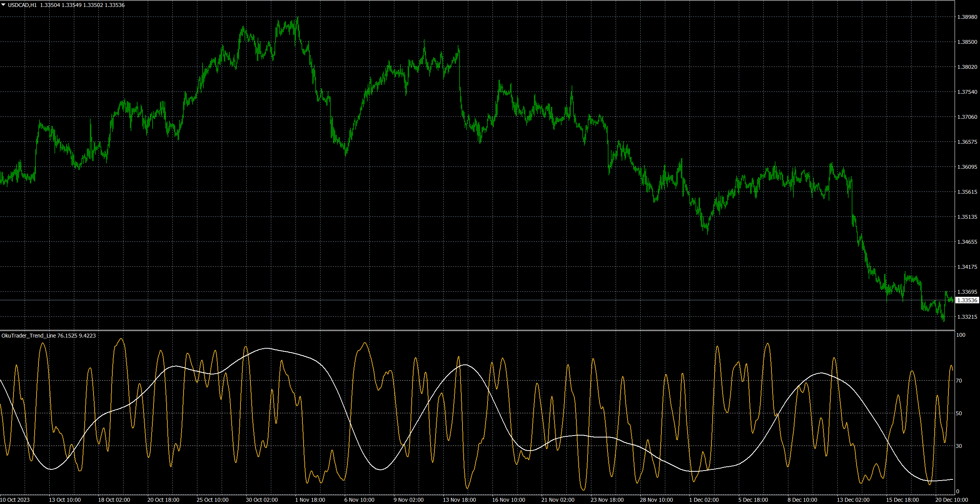
Task: Click the 30 Oct 02:00 time label
Action: [262, 500]
